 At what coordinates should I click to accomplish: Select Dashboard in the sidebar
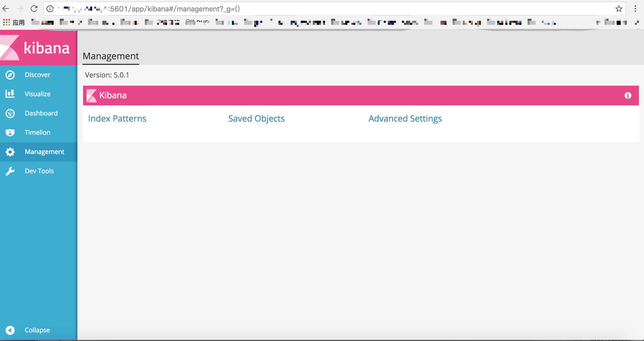tap(41, 113)
